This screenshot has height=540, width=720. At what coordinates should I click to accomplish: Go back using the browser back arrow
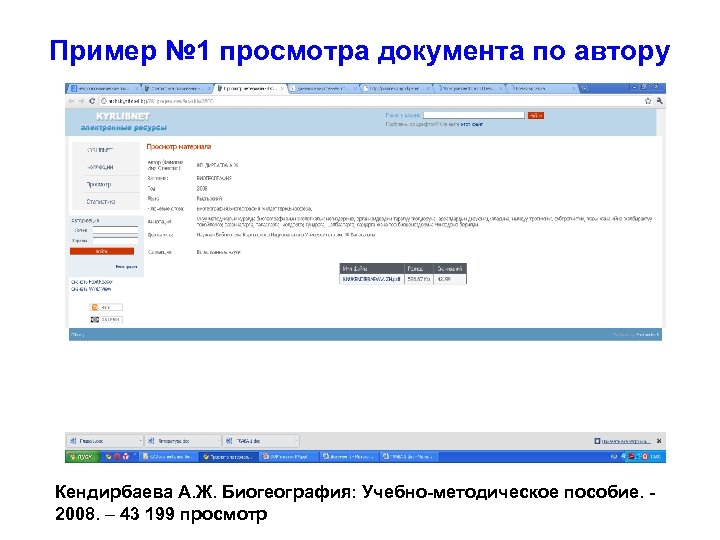coord(72,101)
